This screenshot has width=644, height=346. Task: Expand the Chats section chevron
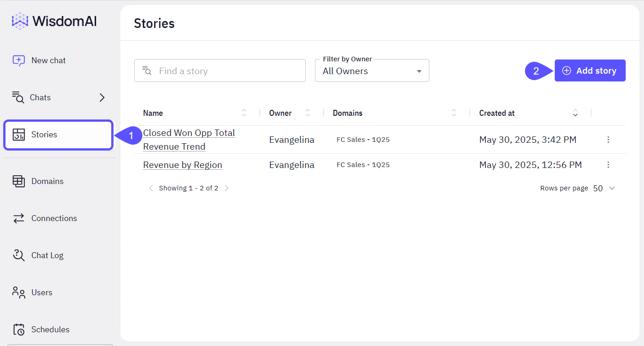tap(102, 97)
